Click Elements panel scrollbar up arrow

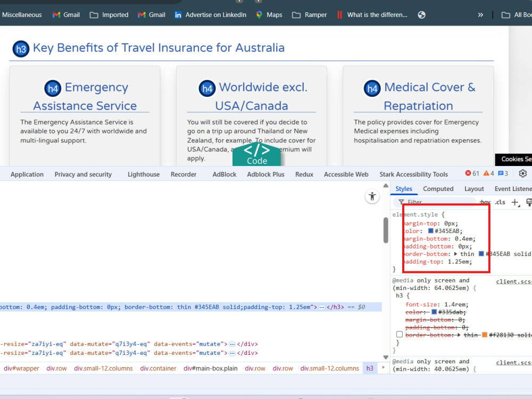[386, 186]
